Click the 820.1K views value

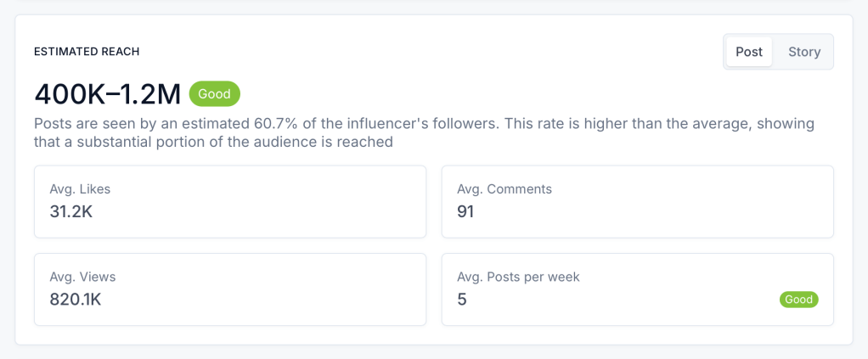click(x=76, y=299)
